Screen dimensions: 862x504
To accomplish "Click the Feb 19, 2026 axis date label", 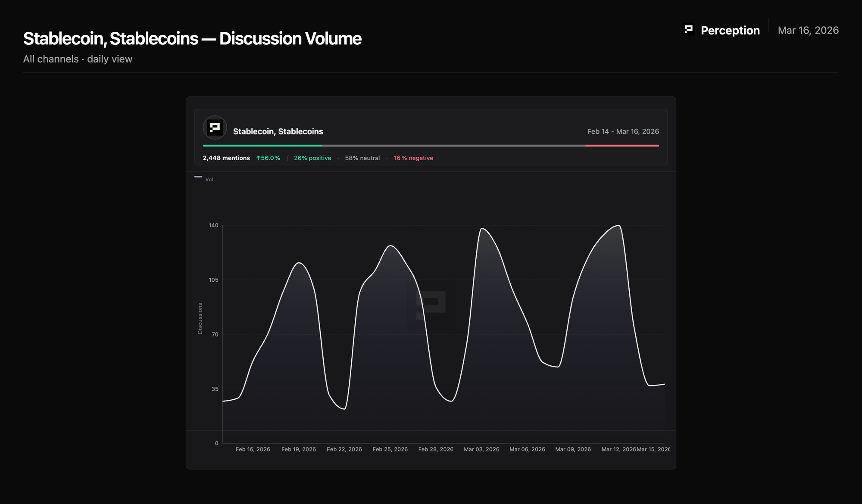I will [x=299, y=449].
